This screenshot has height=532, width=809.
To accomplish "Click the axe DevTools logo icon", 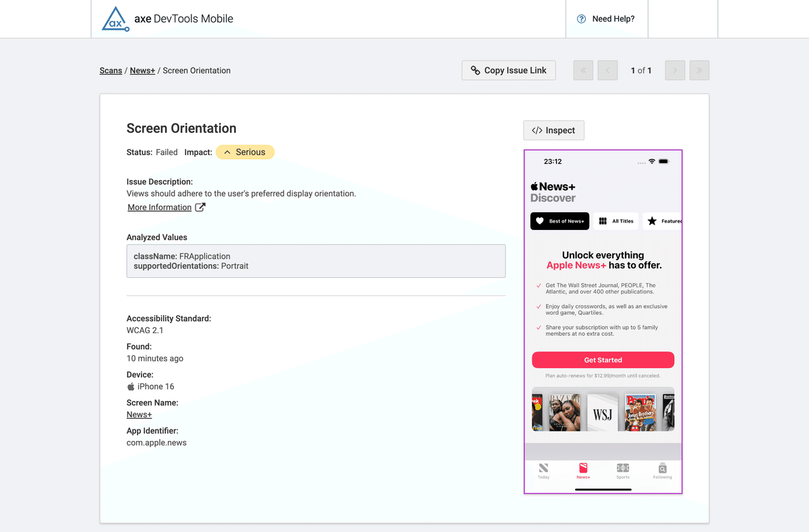I will pyautogui.click(x=115, y=19).
